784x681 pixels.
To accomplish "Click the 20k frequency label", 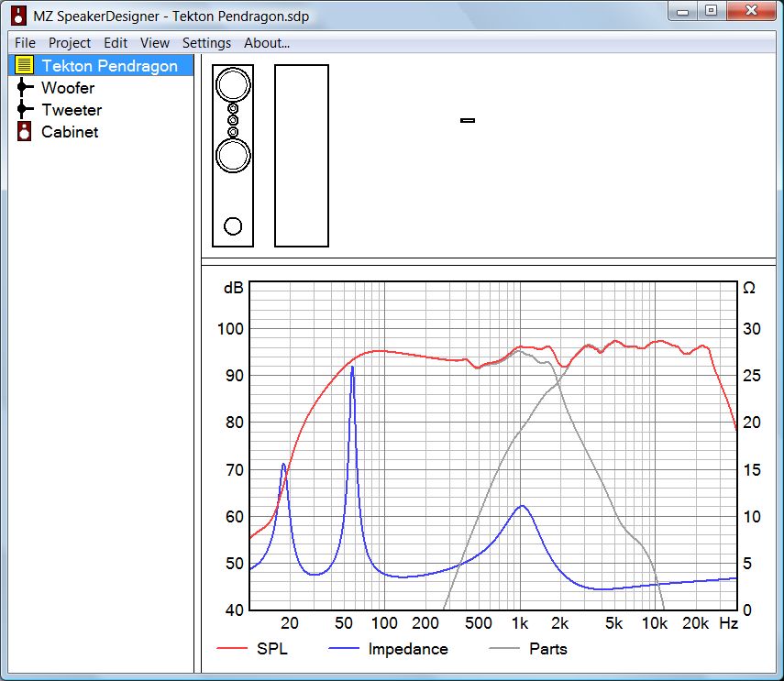I will coord(695,623).
